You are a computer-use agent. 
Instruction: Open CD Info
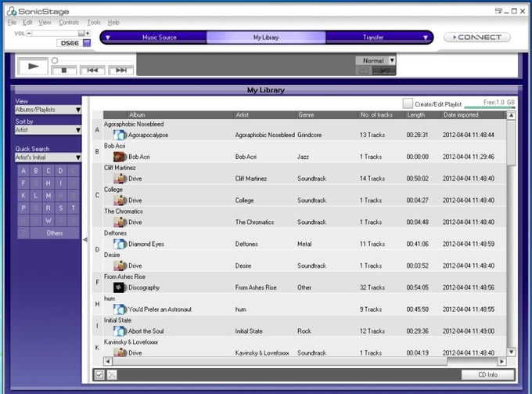click(487, 374)
